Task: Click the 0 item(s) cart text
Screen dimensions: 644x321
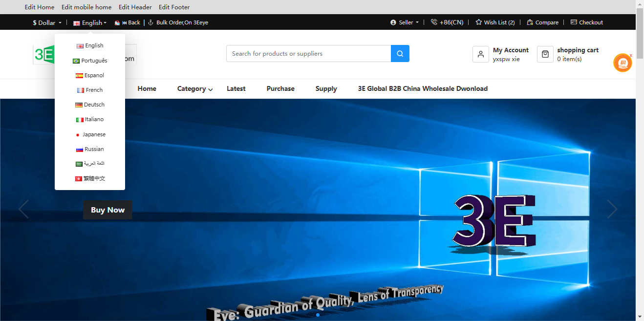Action: click(x=569, y=59)
